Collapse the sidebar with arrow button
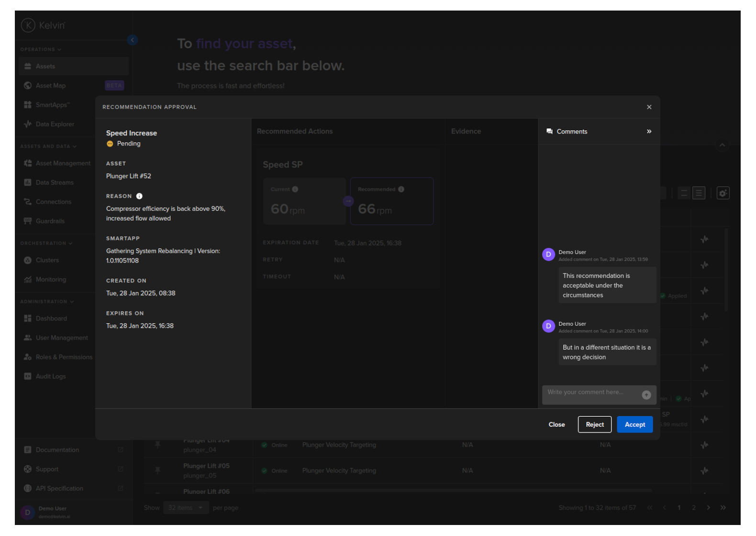The image size is (756, 536). (x=133, y=40)
